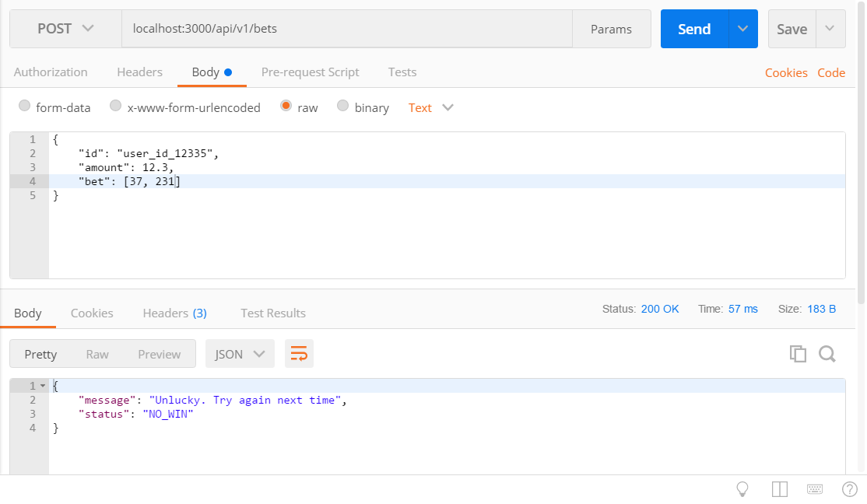Open the Text content type dropdown
867x504 pixels.
tap(430, 108)
